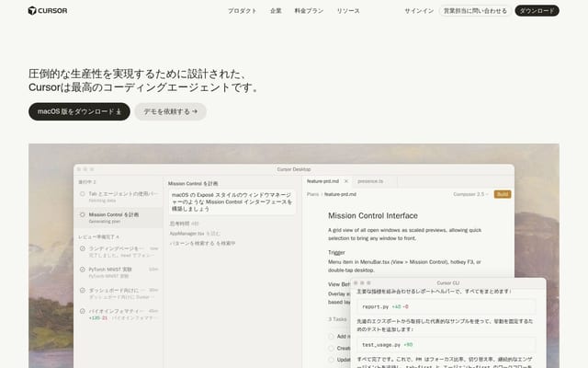Toggle the 'Creat' task checkbox circle

[x=331, y=348]
